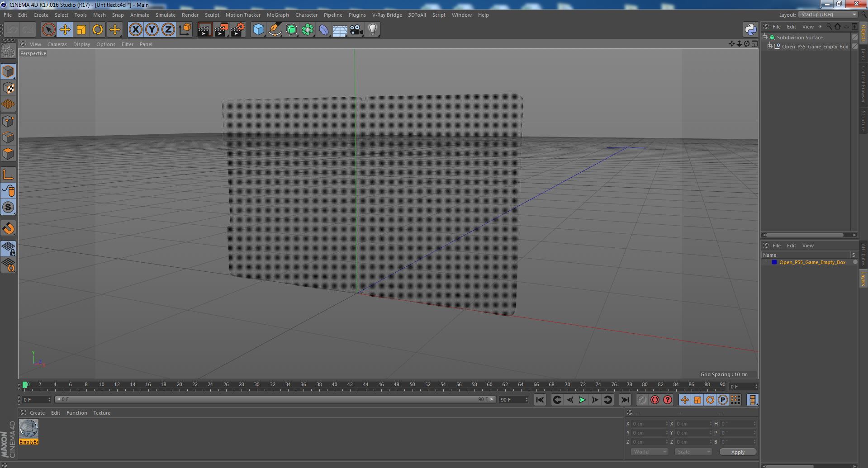
Task: Open viewport Cameras menu
Action: (x=57, y=44)
